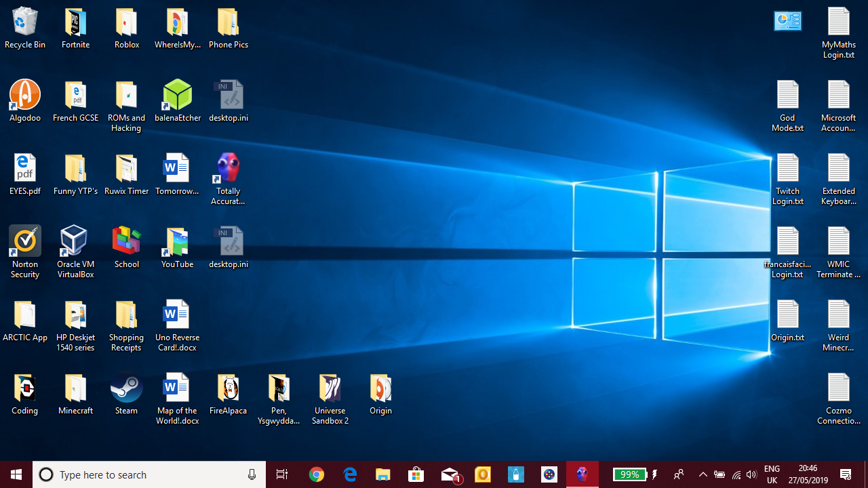Launch Microsoft Edge from the taskbar
This screenshot has height=488, width=868.
point(350,474)
